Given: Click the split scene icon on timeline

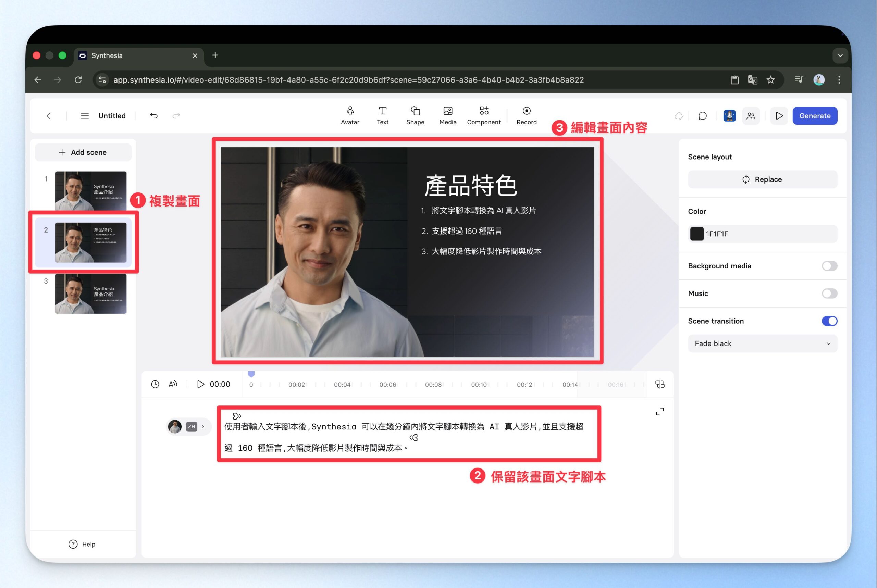Looking at the screenshot, I should coord(659,384).
